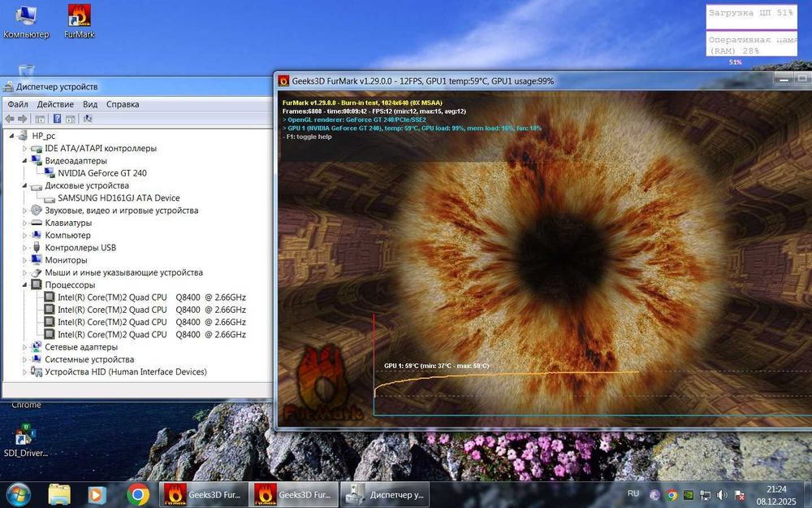Open the media player taskbar icon
Viewport: 812px width, 508px height.
pyautogui.click(x=97, y=495)
